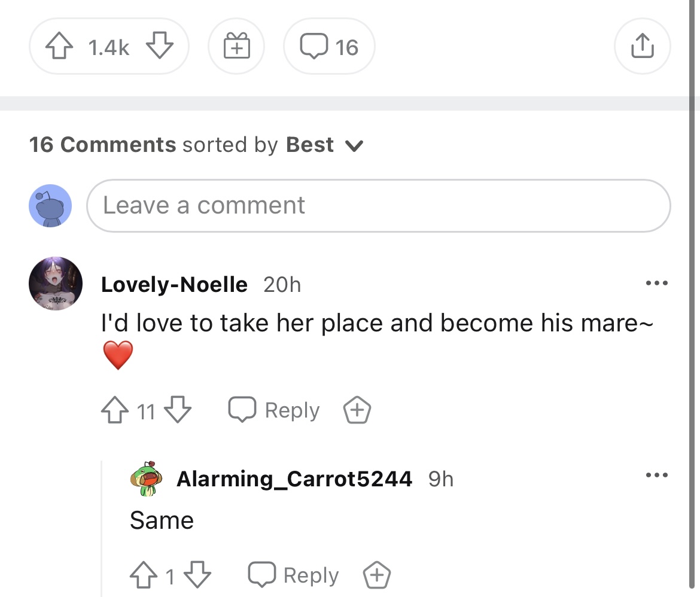Downvote the post with 1.4k votes
The height and width of the screenshot is (597, 700).
pyautogui.click(x=159, y=46)
